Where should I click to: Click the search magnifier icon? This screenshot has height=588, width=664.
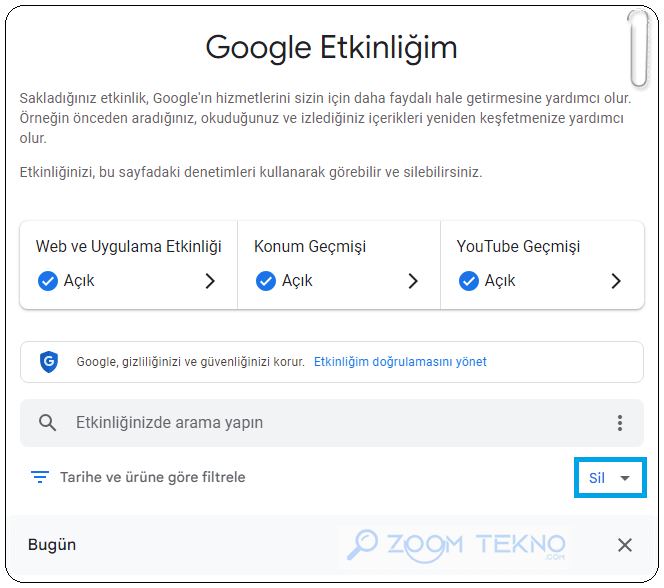point(47,422)
